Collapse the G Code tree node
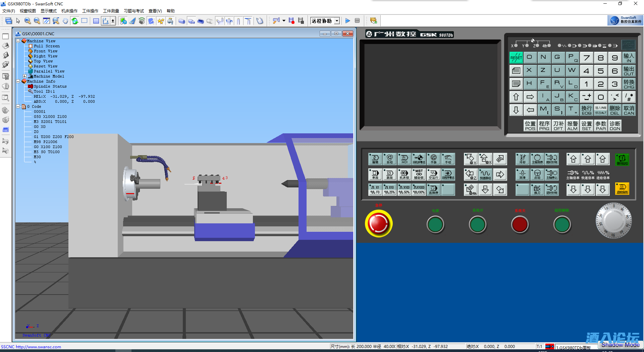Image resolution: width=644 pixels, height=352 pixels. pos(18,106)
